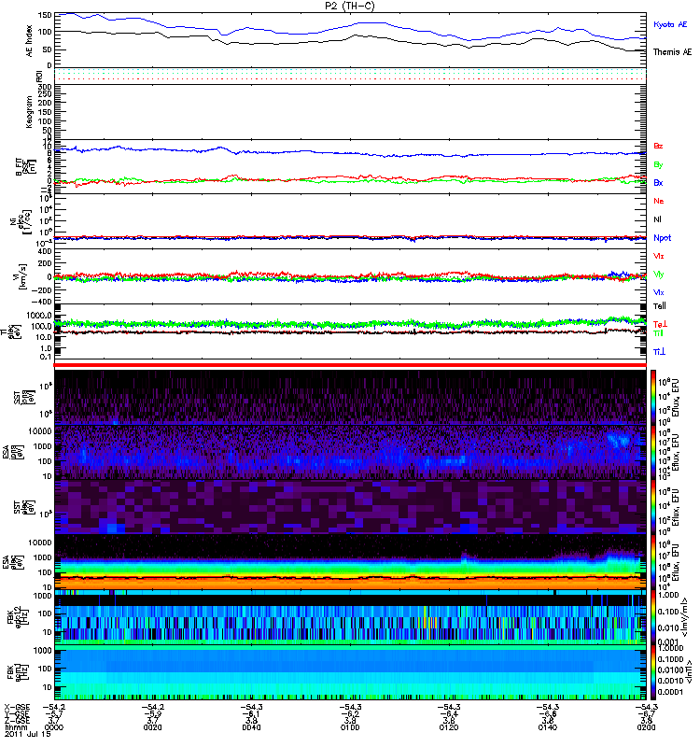This screenshot has width=700, height=747.
Task: Click the green By legend label
Action: click(x=658, y=164)
